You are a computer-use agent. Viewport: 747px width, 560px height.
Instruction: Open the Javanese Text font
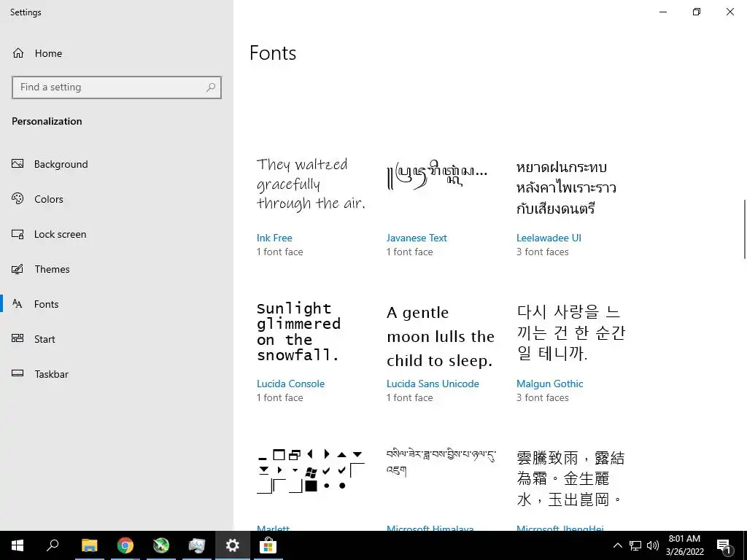coord(417,238)
